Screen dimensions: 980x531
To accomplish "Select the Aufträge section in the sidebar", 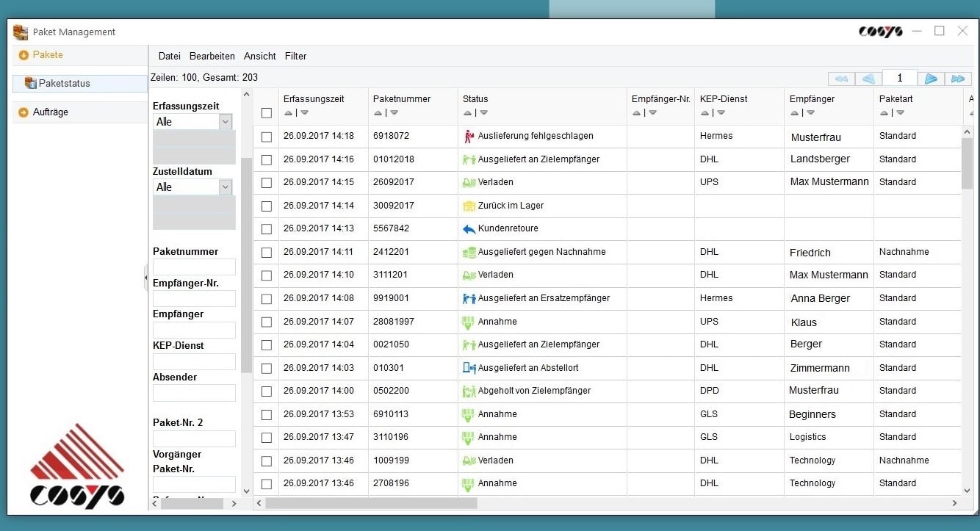I will pyautogui.click(x=80, y=112).
